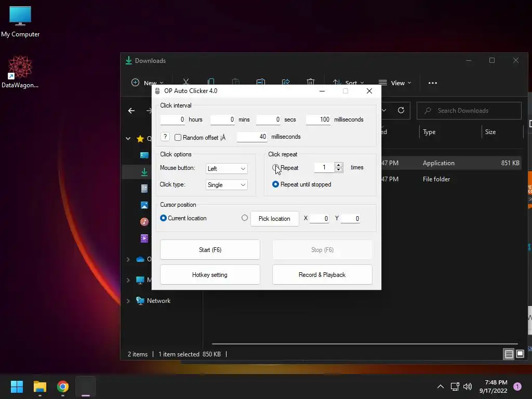532x399 pixels.
Task: Open Music icon in navigation pane
Action: (x=144, y=221)
